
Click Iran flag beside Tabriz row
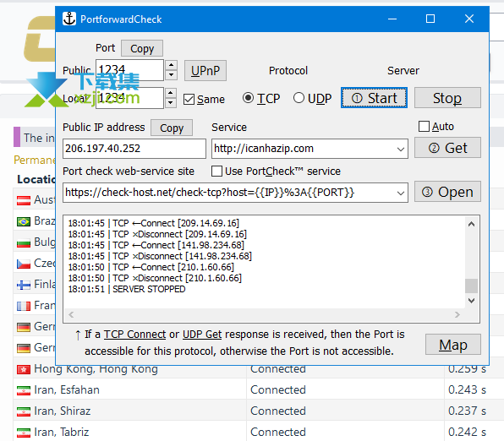pos(24,433)
